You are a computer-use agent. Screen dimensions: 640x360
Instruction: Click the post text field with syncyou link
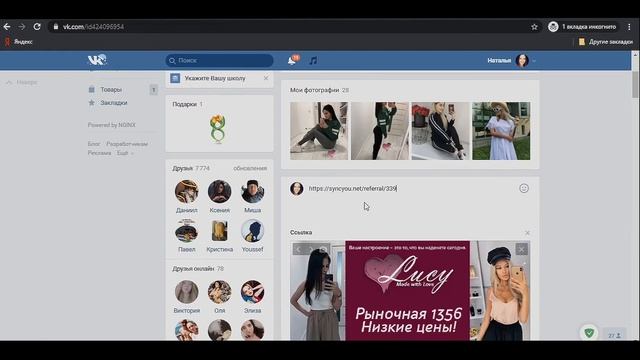[410, 189]
